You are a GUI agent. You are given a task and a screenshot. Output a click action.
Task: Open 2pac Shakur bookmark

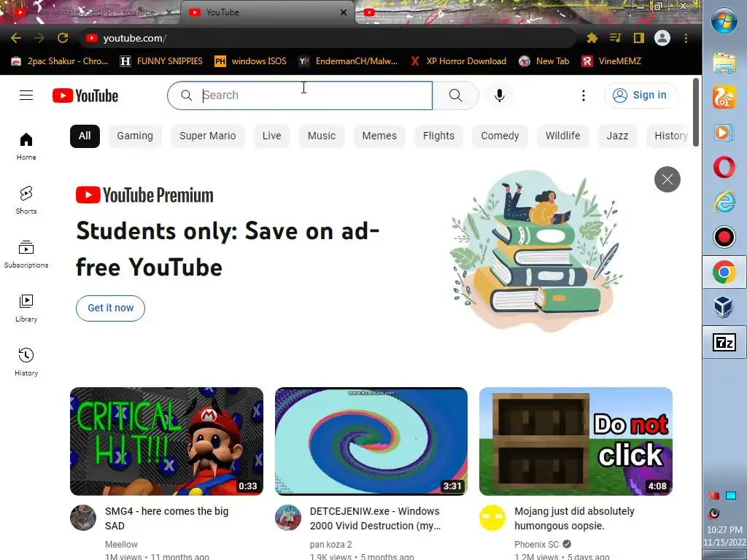(60, 61)
